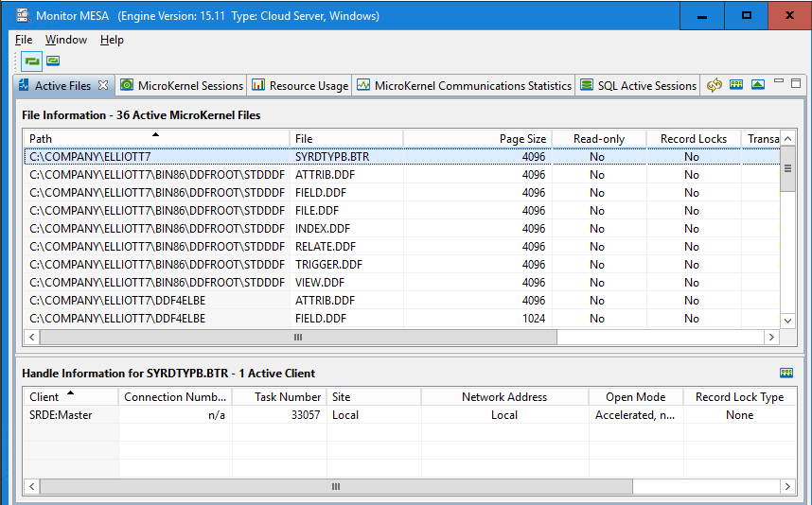The width and height of the screenshot is (812, 505).
Task: Switch to Resource Usage tab
Action: click(x=300, y=85)
